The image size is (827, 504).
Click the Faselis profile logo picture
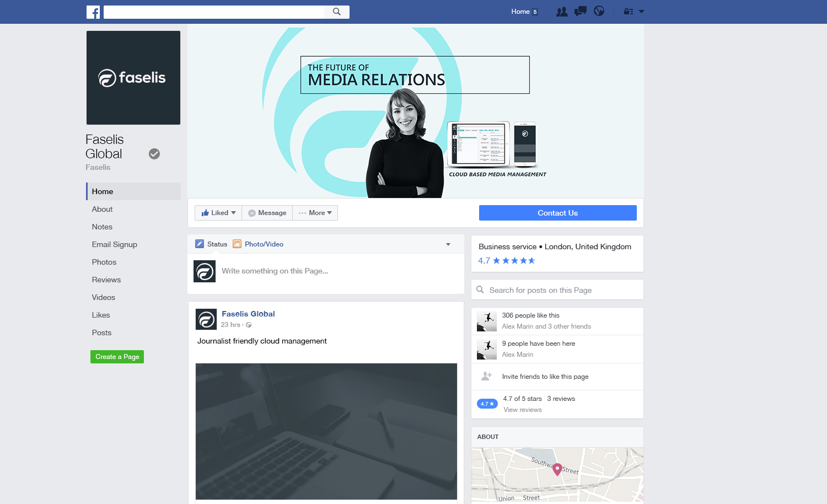click(x=133, y=78)
